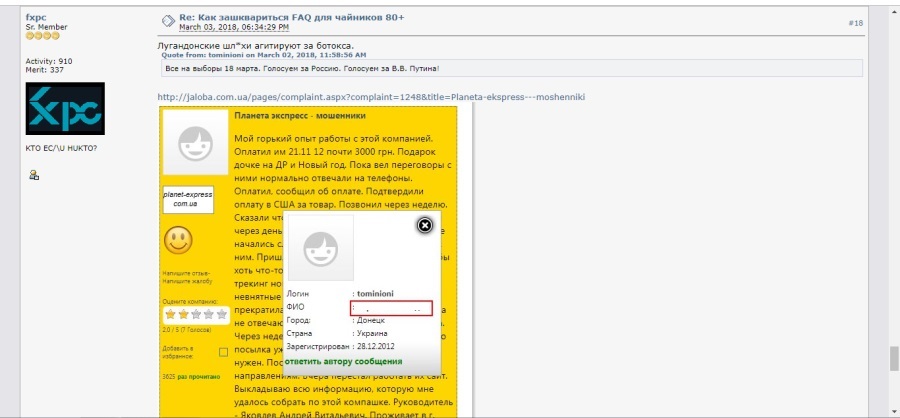Click 'Планета экспресс - мошенники' heading

(x=300, y=115)
